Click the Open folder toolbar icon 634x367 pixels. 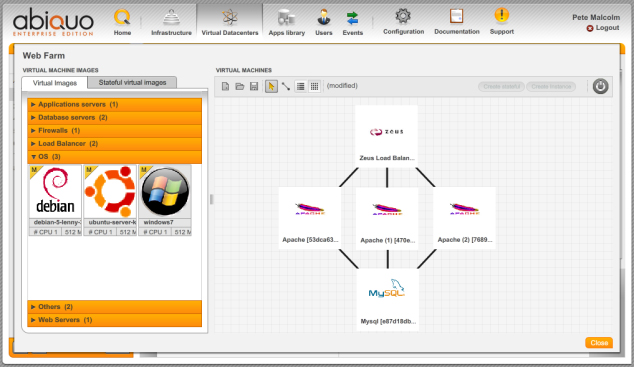(240, 86)
